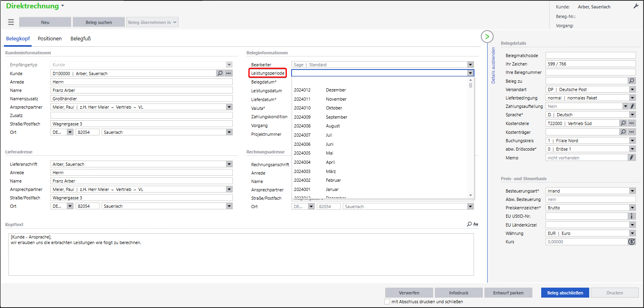
Task: Click the magnifier icon for Kostenstelle
Action: tap(623, 123)
